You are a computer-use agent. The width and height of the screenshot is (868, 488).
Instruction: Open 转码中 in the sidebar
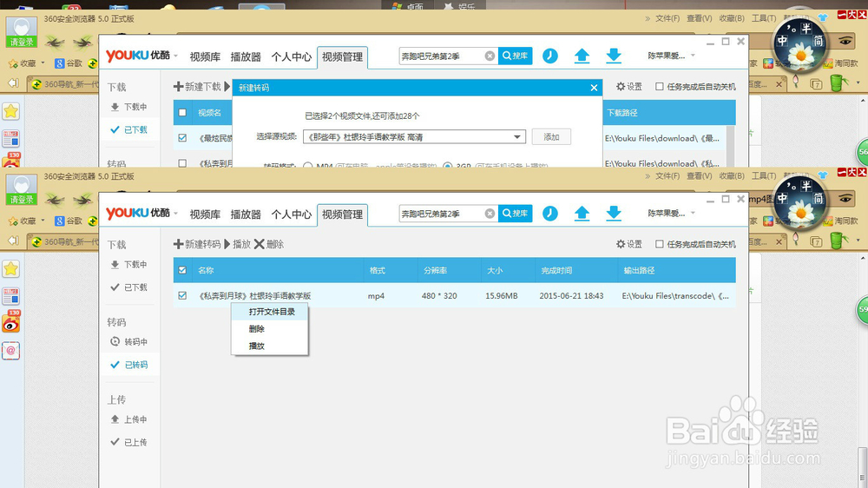click(129, 342)
